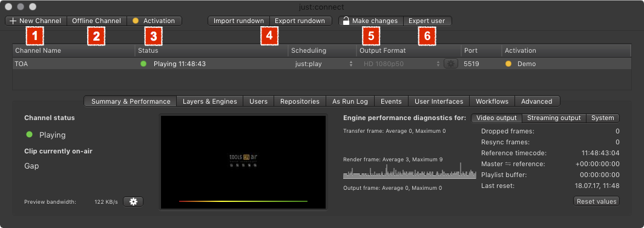Click the Playlist buffer value 00:00:00:00
The width and height of the screenshot is (644, 228).
(x=600, y=175)
